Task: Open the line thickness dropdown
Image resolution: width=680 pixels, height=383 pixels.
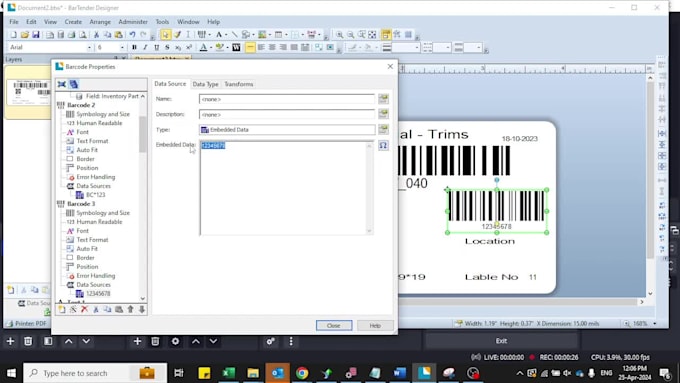Action: point(417,47)
